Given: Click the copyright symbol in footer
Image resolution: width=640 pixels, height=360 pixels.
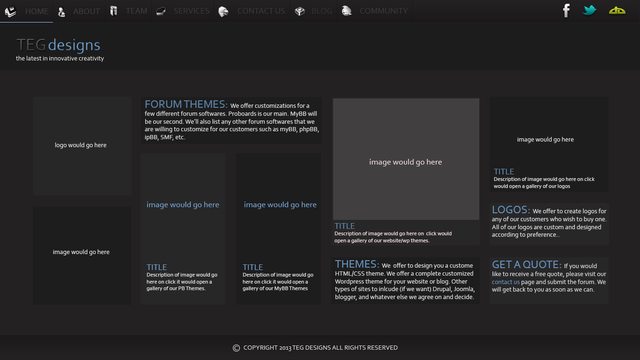Looking at the screenshot, I should (236, 348).
